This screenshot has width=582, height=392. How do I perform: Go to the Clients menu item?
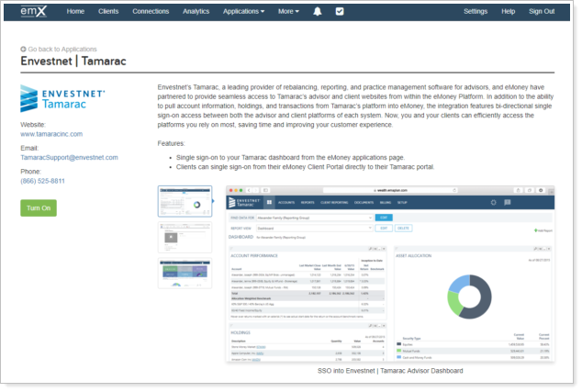tap(108, 11)
